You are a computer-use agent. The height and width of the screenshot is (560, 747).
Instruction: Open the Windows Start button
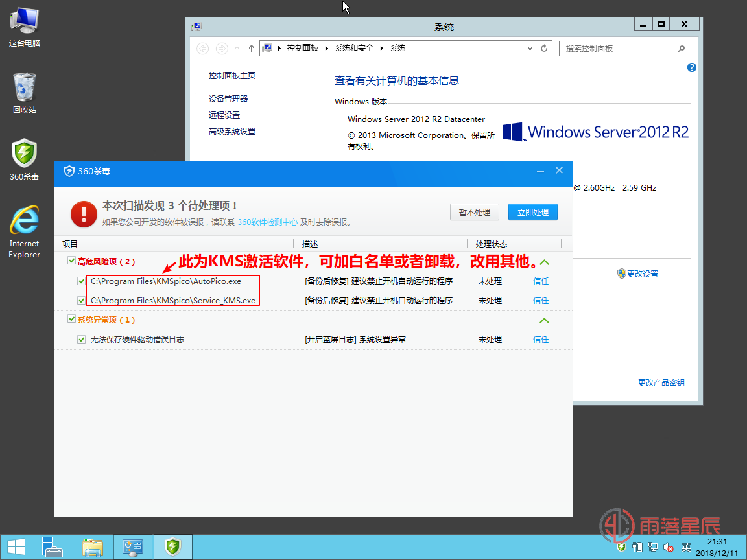tap(16, 547)
